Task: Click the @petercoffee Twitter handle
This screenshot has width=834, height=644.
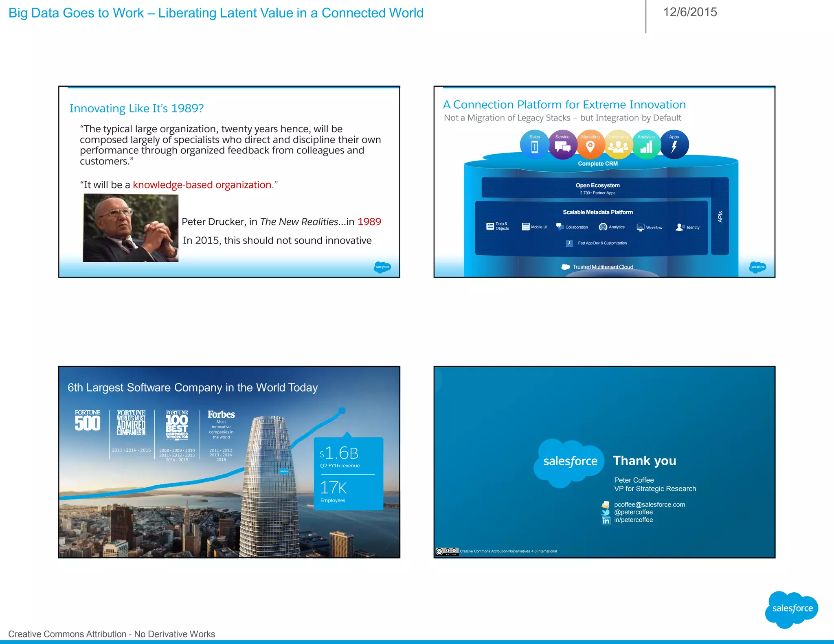Action: click(x=633, y=512)
